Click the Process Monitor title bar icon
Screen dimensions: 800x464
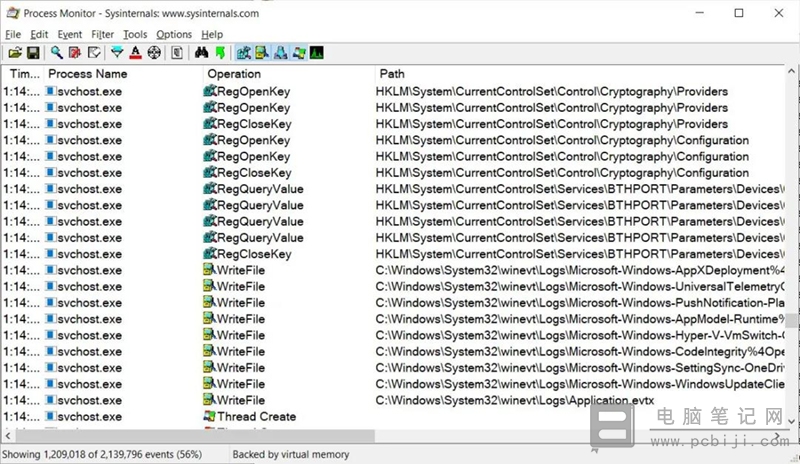(12, 13)
